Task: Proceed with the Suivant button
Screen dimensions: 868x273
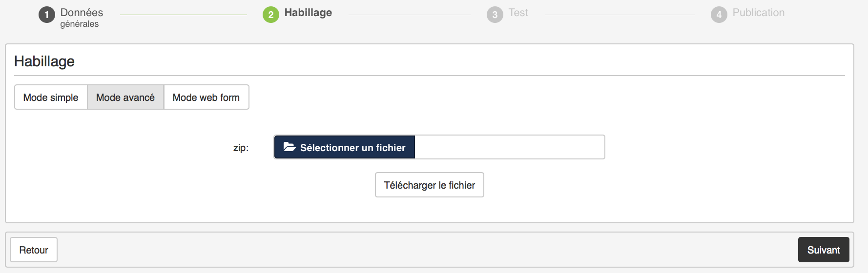Action: click(x=823, y=250)
